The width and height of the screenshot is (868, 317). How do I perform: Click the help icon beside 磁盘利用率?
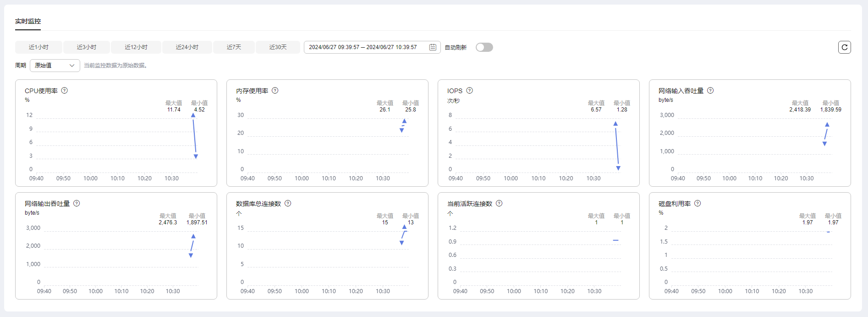pyautogui.click(x=698, y=203)
